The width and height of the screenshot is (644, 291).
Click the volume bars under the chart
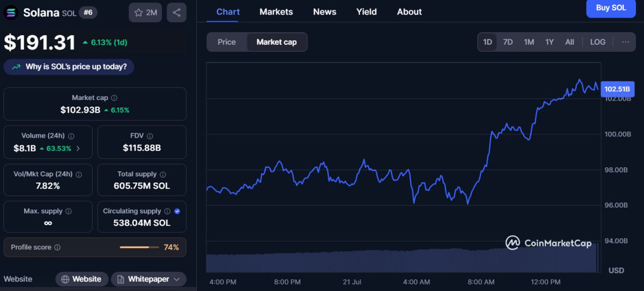pos(403,260)
